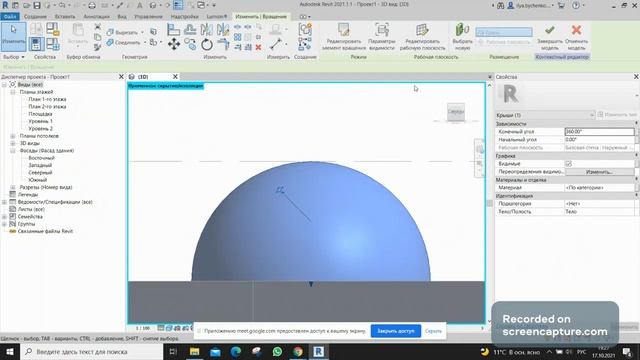
Task: Activate the Rotate tool in the ribbon
Action: coord(207,44)
